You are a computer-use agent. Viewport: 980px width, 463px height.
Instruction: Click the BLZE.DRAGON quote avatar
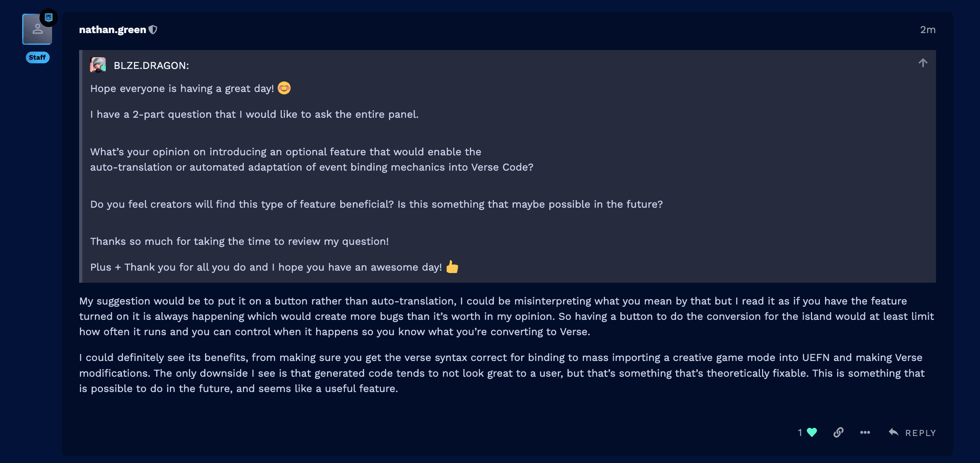pyautogui.click(x=98, y=65)
